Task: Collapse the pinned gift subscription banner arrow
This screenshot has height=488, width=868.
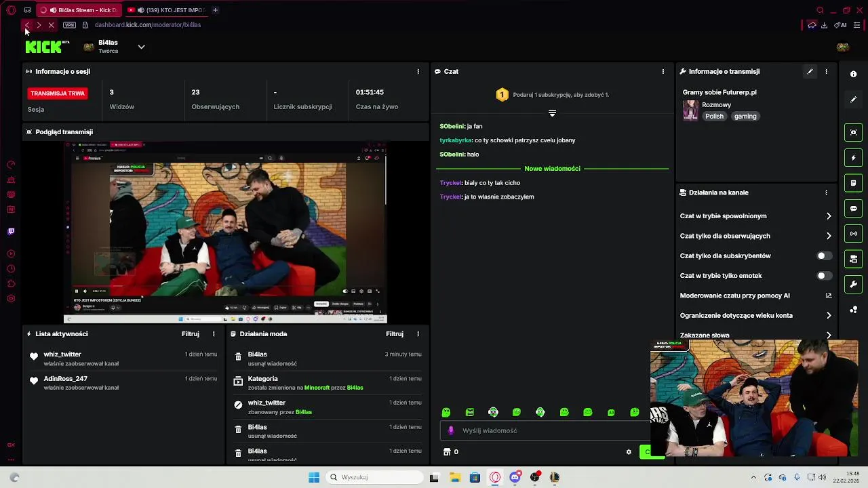Action: (552, 113)
